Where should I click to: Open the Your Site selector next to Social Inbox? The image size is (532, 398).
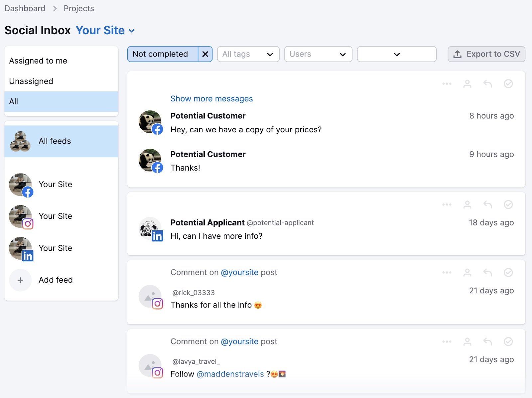click(105, 30)
